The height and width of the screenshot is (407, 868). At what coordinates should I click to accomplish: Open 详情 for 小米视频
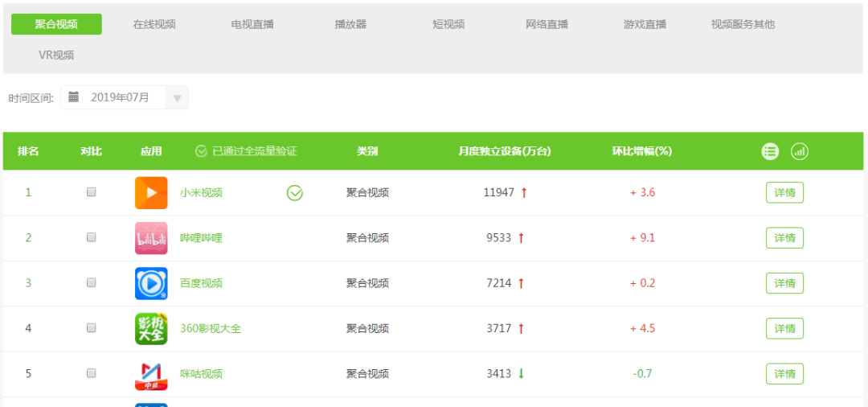point(784,193)
